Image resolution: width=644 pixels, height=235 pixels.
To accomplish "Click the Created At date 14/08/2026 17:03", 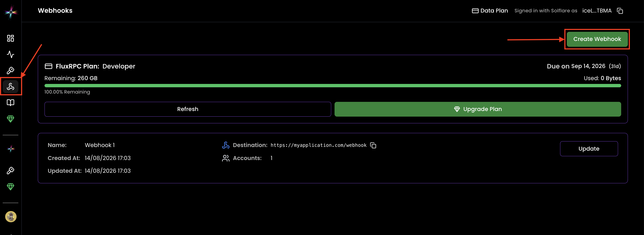I will (107, 158).
